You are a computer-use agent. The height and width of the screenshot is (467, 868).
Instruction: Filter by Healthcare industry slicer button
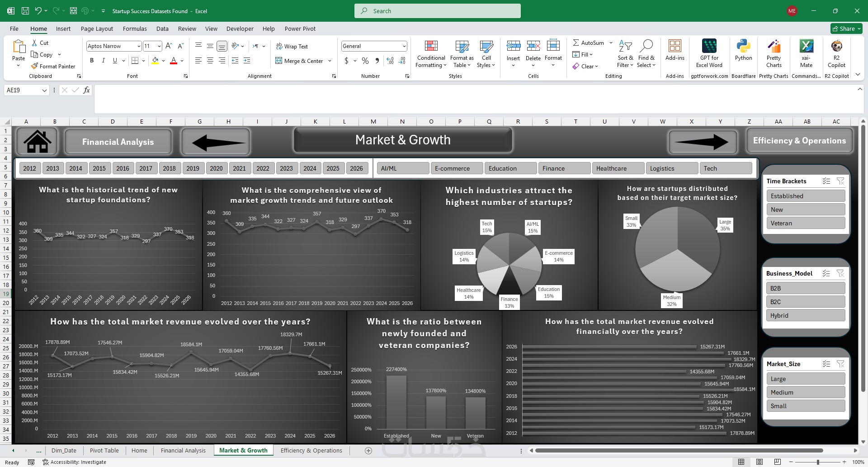click(x=618, y=168)
